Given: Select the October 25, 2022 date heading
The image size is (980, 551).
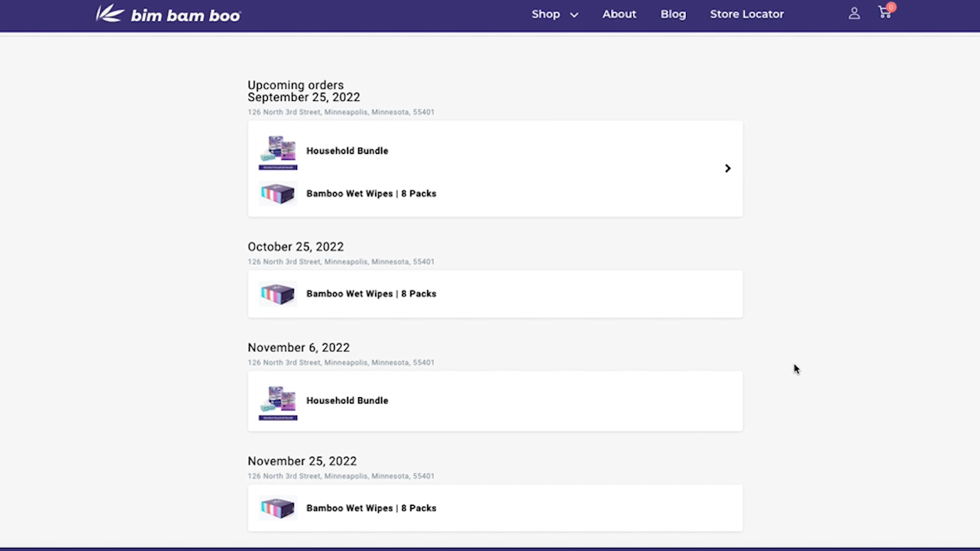Looking at the screenshot, I should tap(296, 246).
